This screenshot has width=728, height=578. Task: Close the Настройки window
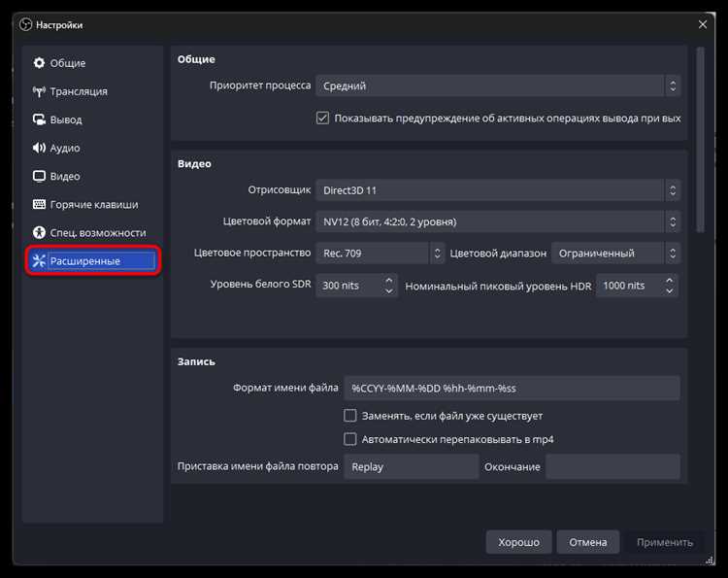pyautogui.click(x=703, y=24)
